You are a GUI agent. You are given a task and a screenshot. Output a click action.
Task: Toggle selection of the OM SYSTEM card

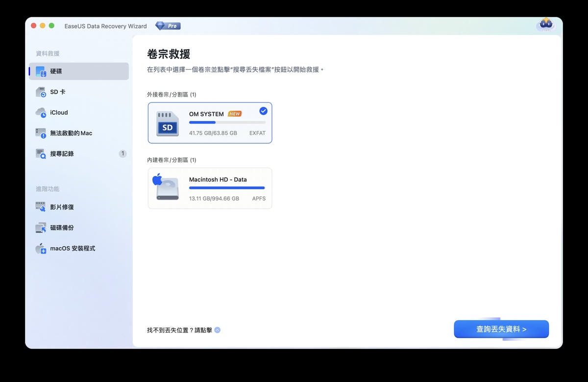(x=210, y=123)
